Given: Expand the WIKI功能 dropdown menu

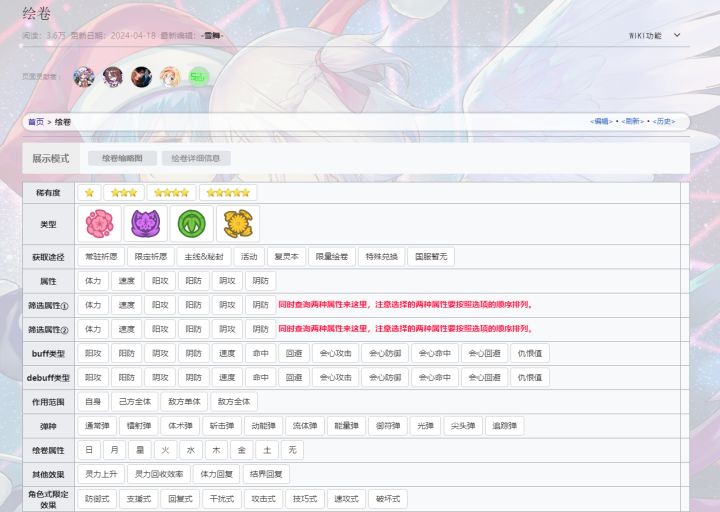Looking at the screenshot, I should [654, 35].
